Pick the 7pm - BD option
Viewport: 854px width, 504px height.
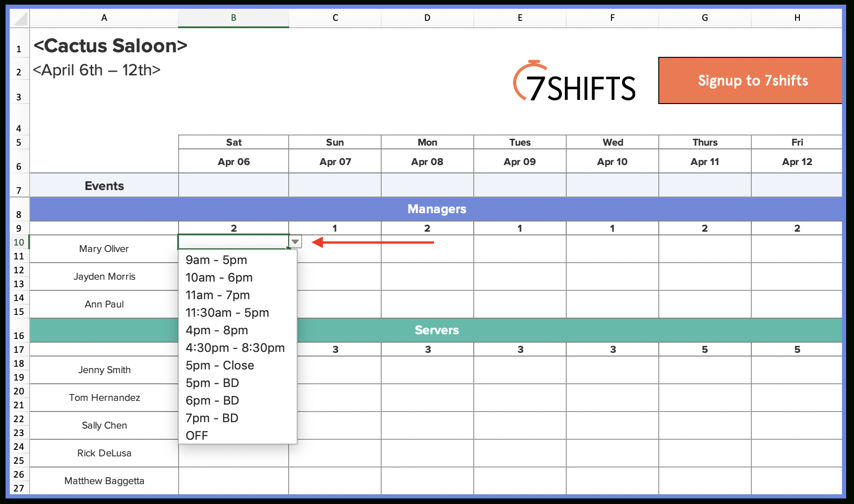click(x=237, y=418)
